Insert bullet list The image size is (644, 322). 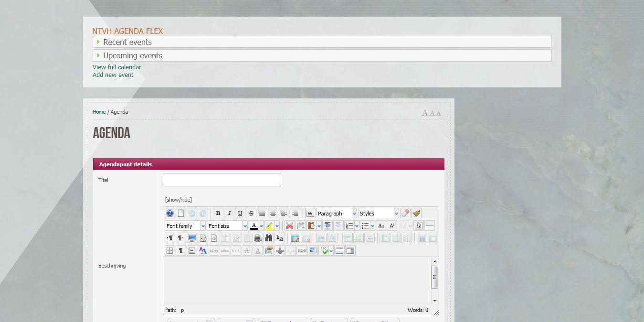(365, 226)
